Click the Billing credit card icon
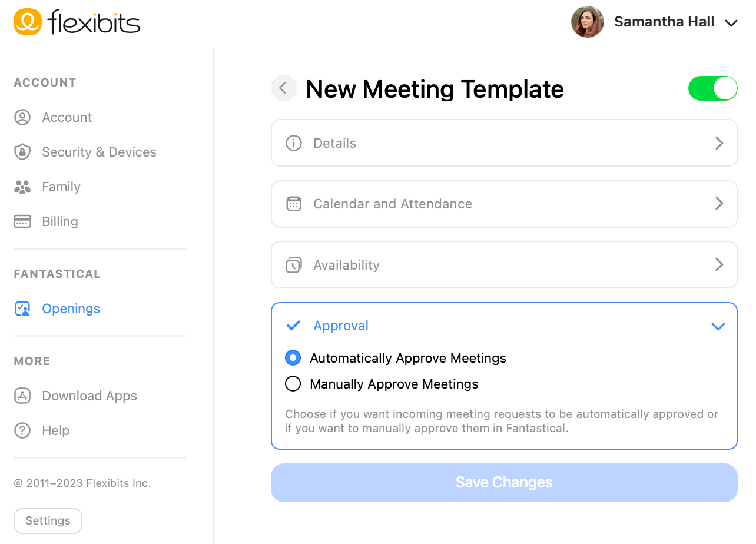756x544 pixels. click(22, 221)
